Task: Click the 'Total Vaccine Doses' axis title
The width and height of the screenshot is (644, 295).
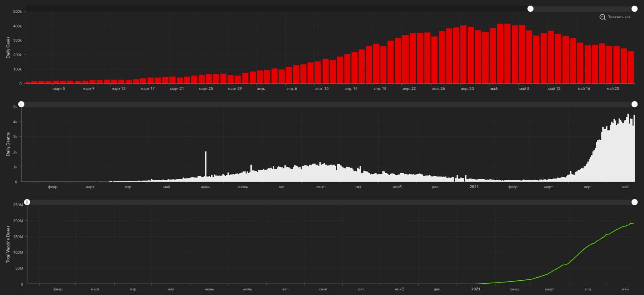Action: coord(9,244)
